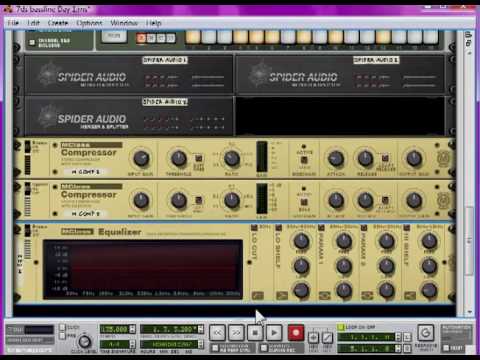Click M COMP 1 Input Gain knob
This screenshot has height=360, width=480.
(x=141, y=159)
